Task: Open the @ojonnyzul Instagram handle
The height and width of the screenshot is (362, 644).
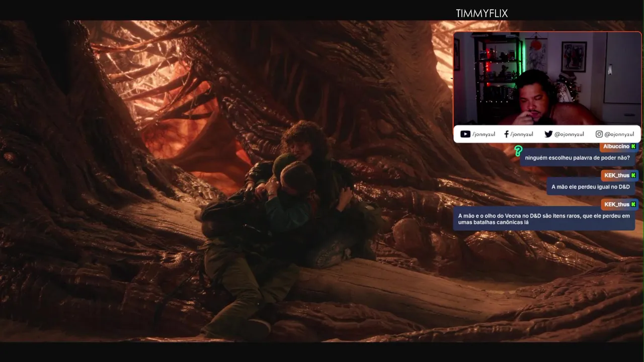Action: click(x=619, y=134)
